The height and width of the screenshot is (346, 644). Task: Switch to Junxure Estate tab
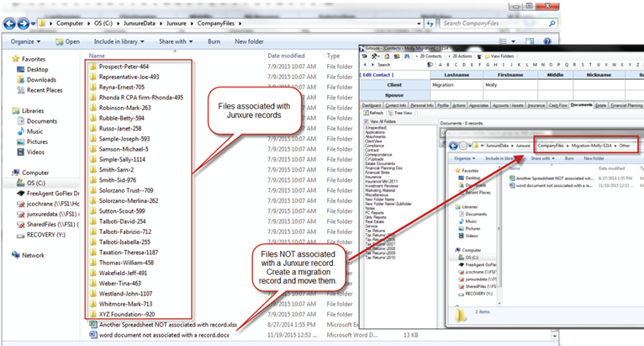click(x=600, y=105)
